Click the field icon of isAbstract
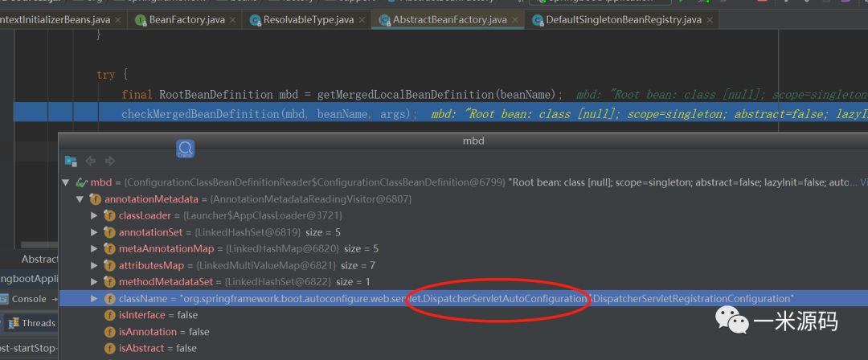 click(109, 349)
